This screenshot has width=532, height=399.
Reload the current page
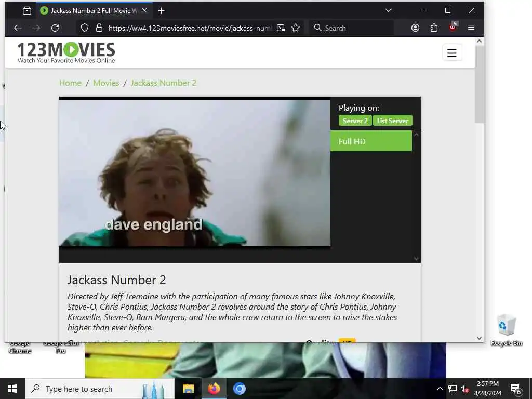coord(55,28)
